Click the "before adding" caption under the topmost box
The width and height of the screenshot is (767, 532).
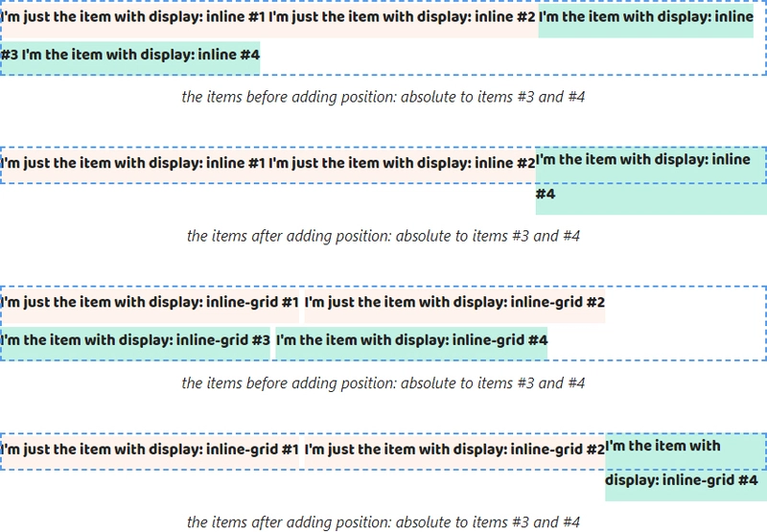coord(383,97)
